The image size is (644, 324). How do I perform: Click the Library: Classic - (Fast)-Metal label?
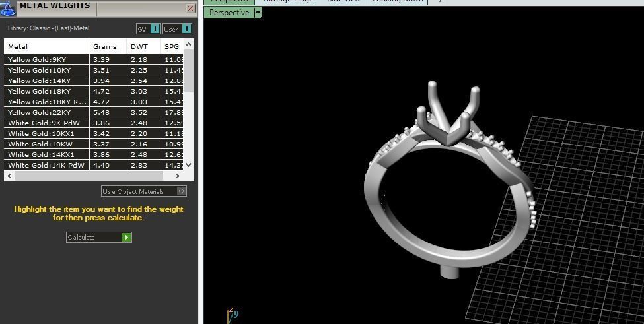pos(48,28)
